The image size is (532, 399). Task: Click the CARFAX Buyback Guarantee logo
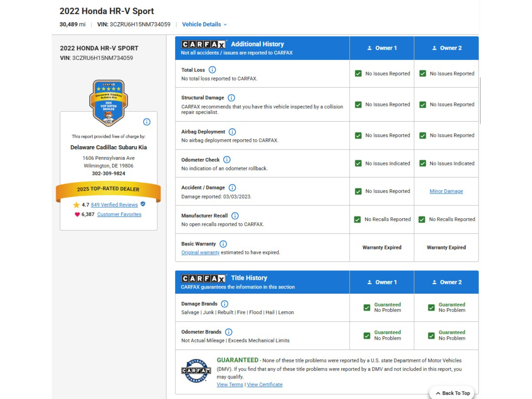point(196,371)
